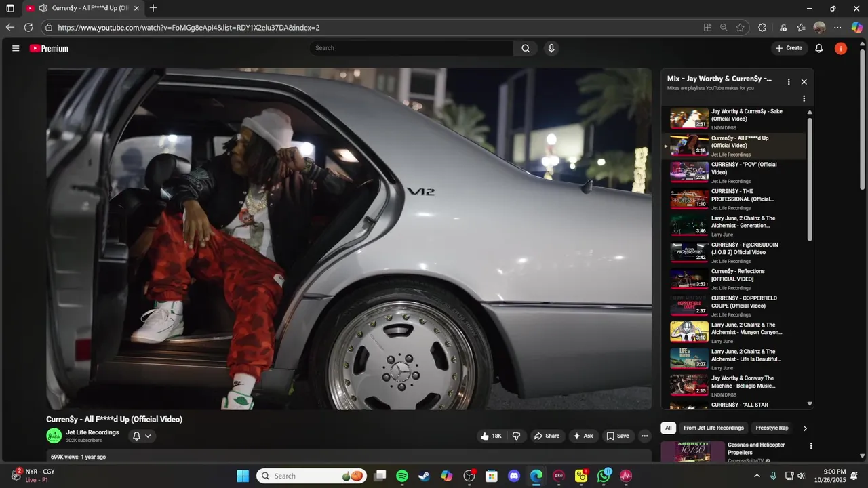Filter by Freestyle Rap chip
The width and height of the screenshot is (868, 488).
[772, 428]
